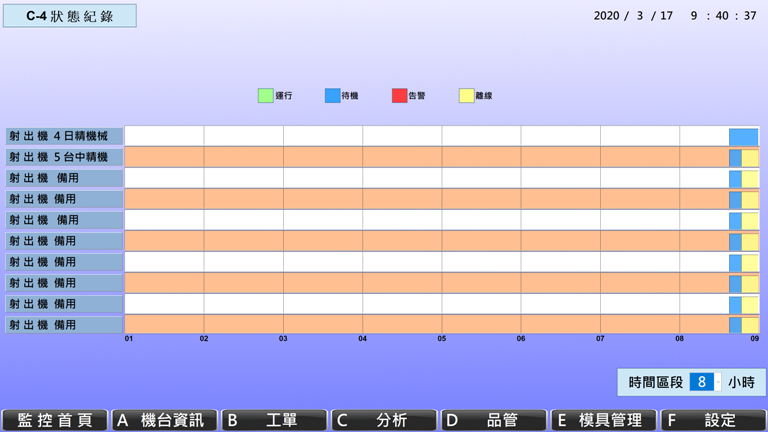
Task: Click the yellow offline block in 射出機 5 row
Action: tap(750, 158)
